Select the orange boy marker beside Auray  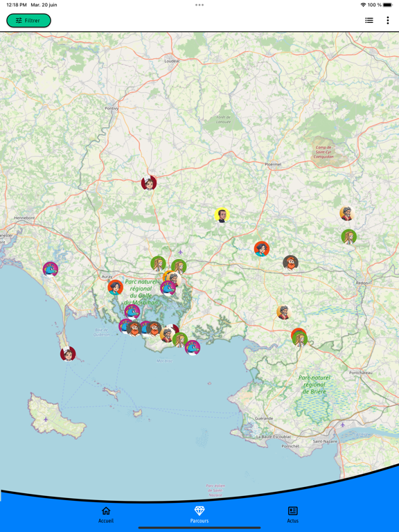pyautogui.click(x=116, y=287)
